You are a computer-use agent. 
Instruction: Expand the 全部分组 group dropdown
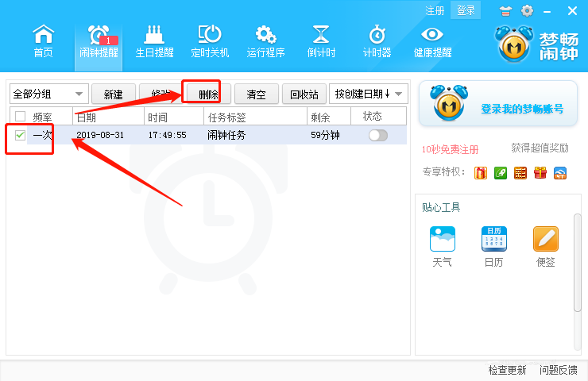pyautogui.click(x=49, y=94)
